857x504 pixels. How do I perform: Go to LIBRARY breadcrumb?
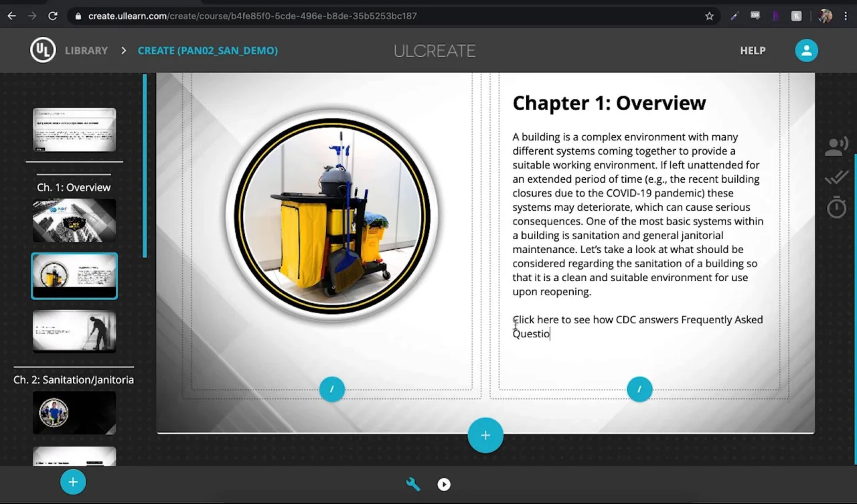(x=86, y=51)
